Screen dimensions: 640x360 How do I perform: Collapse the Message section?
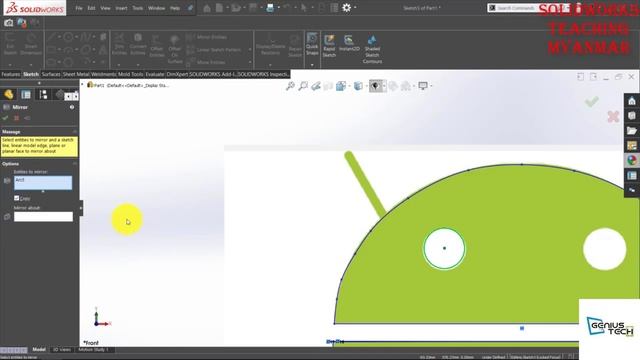(x=75, y=132)
